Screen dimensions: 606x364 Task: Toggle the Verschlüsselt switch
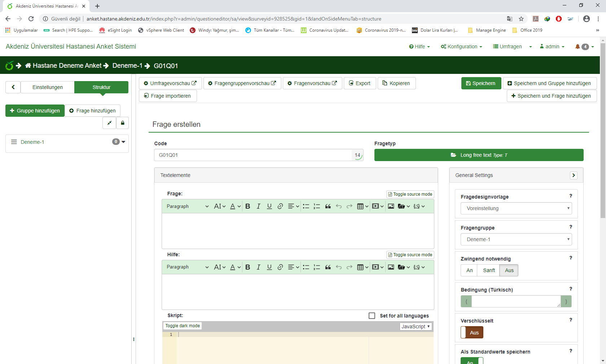click(x=472, y=332)
